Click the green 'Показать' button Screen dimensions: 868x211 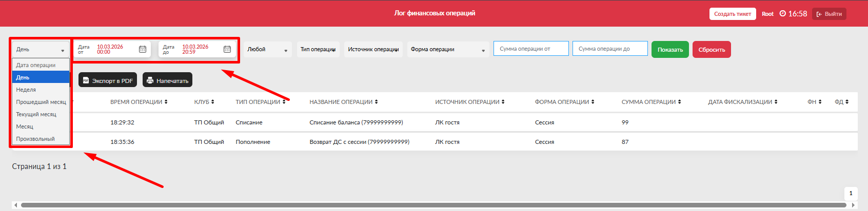click(x=670, y=50)
